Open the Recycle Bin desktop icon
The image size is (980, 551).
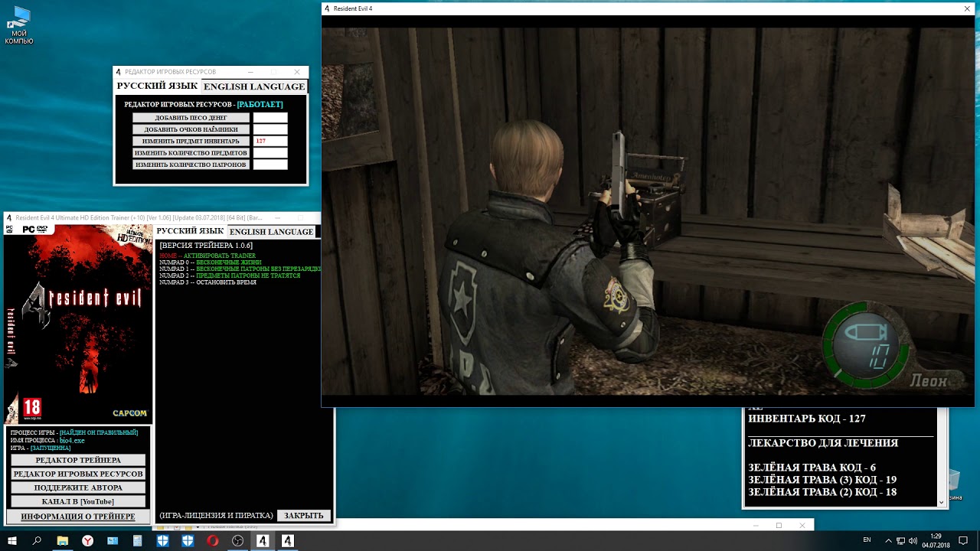pos(955,484)
